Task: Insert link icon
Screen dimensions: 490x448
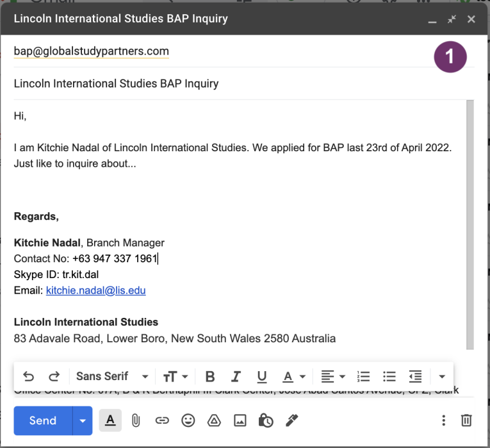Action: pos(162,420)
